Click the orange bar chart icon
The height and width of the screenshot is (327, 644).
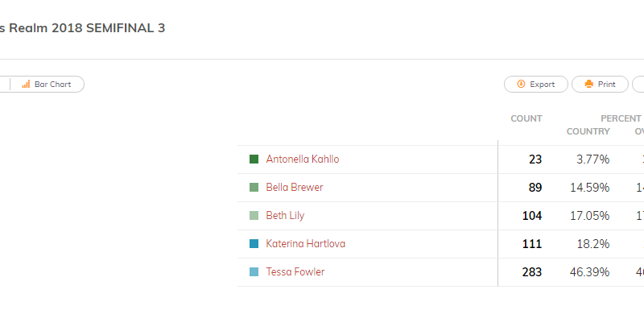pos(26,85)
